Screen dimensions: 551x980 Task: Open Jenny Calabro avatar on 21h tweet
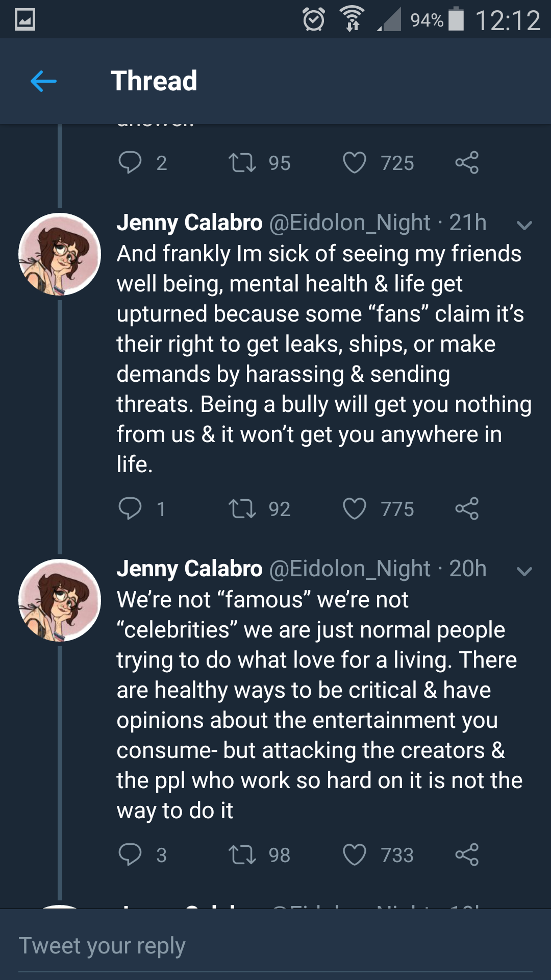(60, 254)
